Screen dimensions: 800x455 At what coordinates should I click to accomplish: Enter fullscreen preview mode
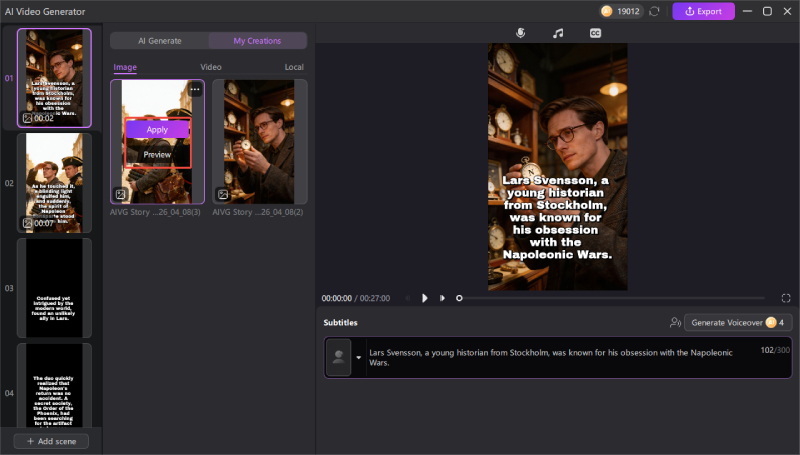786,298
